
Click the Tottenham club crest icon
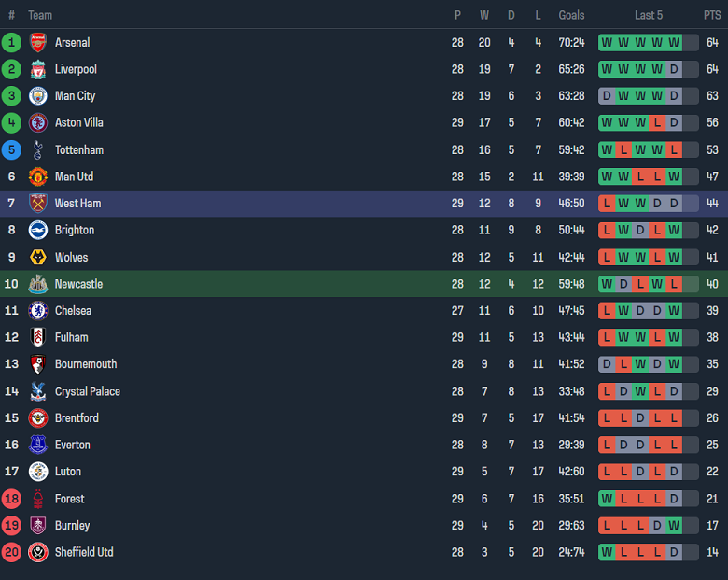[37, 149]
